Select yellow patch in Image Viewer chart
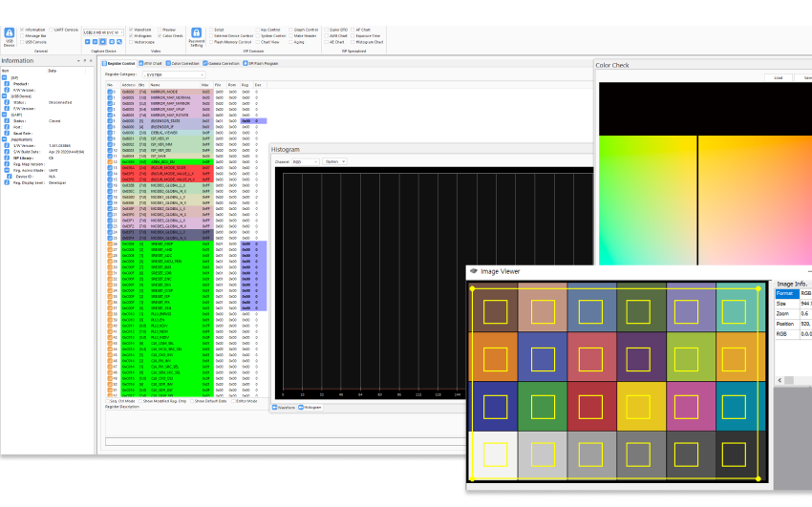812x507 pixels. coord(641,407)
